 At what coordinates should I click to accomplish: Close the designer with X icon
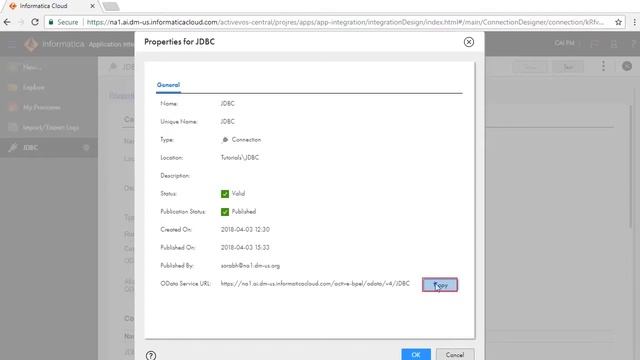tap(627, 66)
